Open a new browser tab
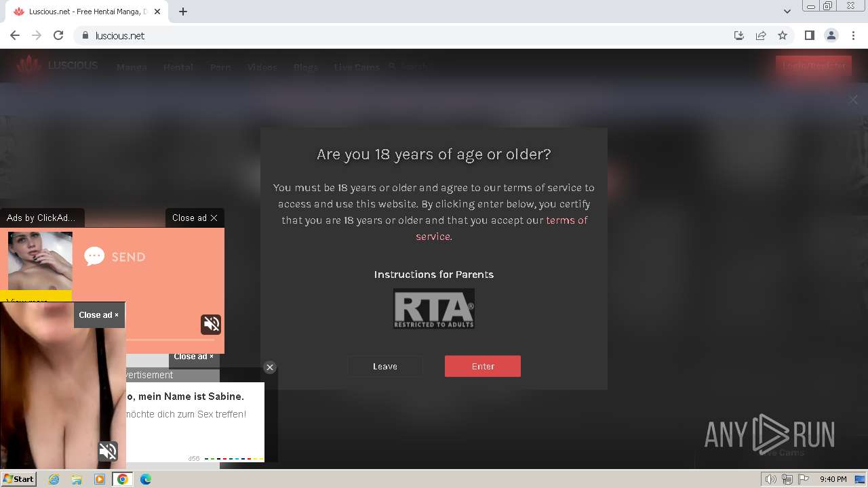The height and width of the screenshot is (488, 868). 183,12
